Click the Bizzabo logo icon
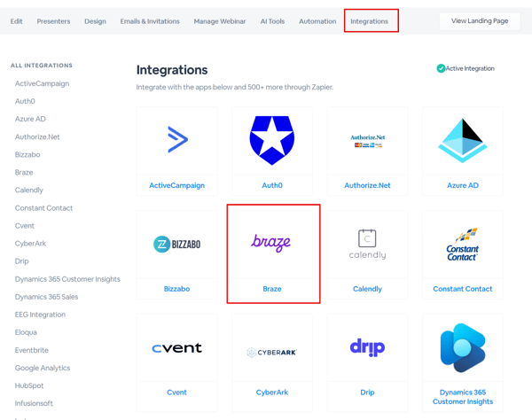 (177, 244)
